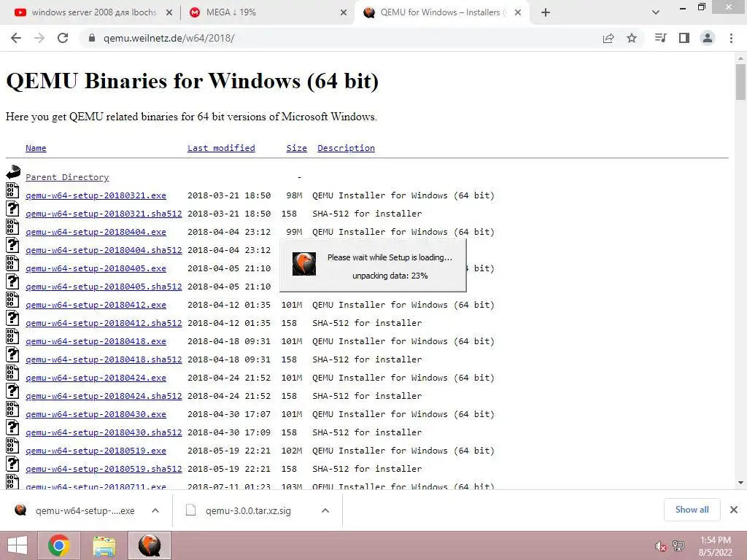Expand options for qemu-3.0.0.tar.xz.sig download
The width and height of the screenshot is (747, 560).
tap(325, 510)
